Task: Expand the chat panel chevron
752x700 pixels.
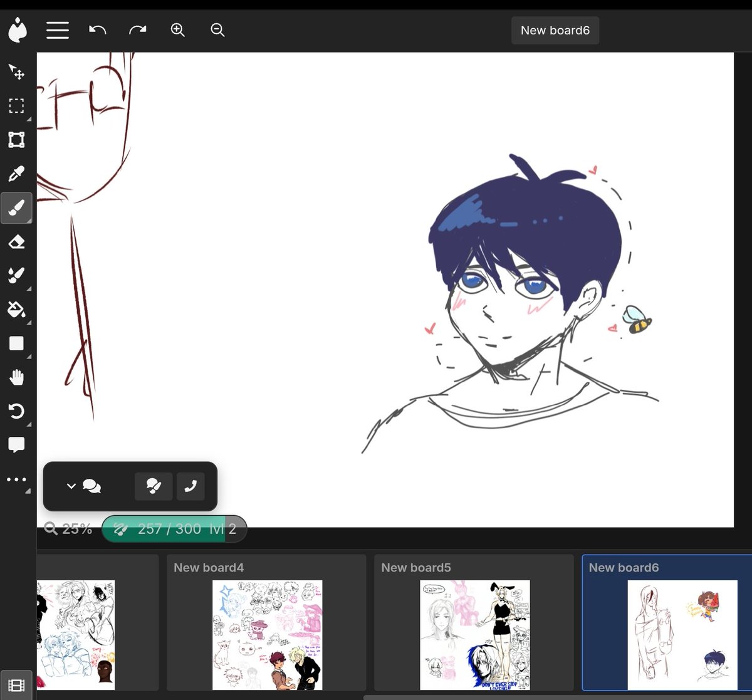Action: coord(71,486)
